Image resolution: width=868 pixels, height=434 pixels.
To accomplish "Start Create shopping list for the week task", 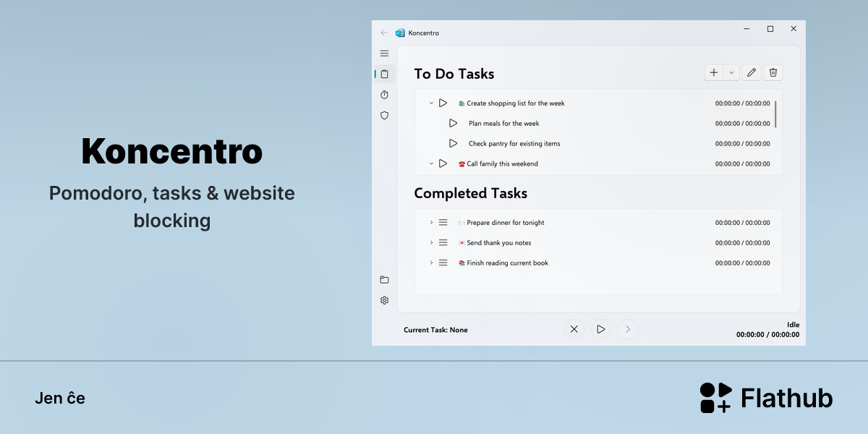I will pyautogui.click(x=443, y=103).
